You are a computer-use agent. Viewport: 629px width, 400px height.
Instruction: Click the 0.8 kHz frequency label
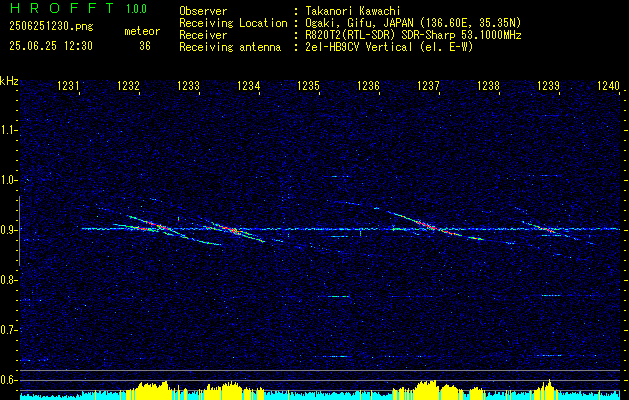point(8,280)
